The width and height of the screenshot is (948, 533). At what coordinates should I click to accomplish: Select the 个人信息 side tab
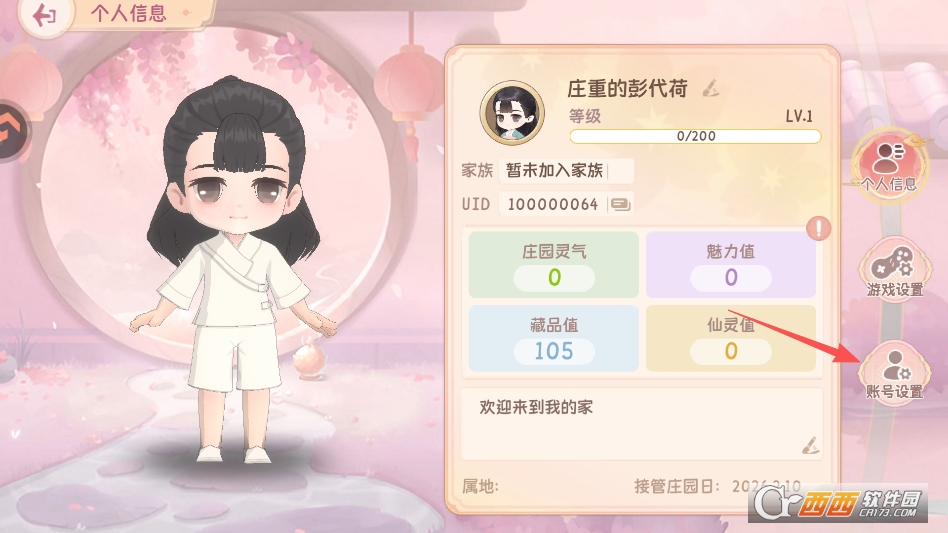point(889,164)
